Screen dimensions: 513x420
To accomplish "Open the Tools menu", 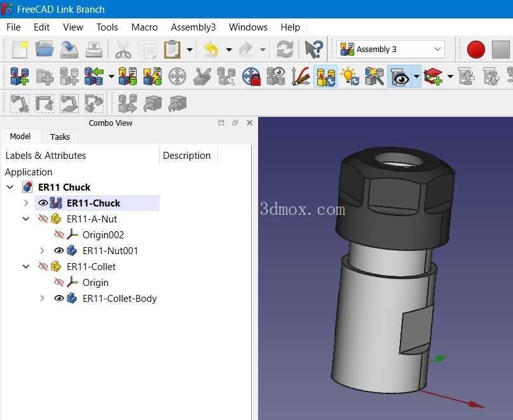I will [107, 27].
